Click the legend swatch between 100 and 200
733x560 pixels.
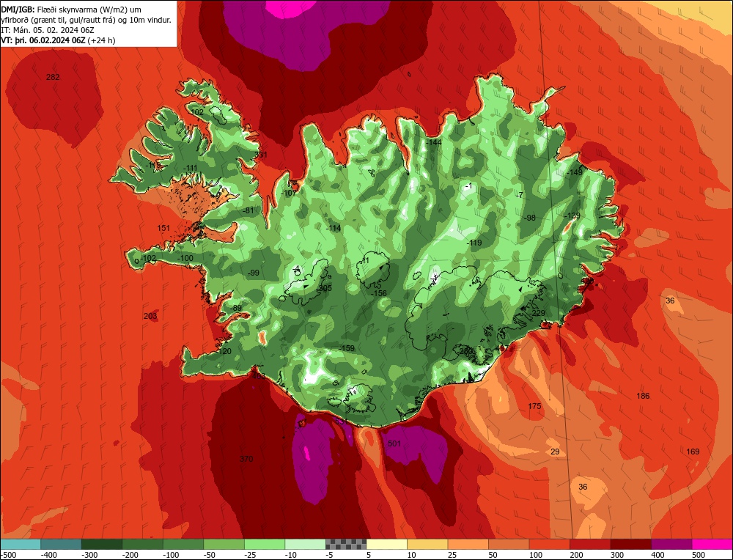[549, 544]
